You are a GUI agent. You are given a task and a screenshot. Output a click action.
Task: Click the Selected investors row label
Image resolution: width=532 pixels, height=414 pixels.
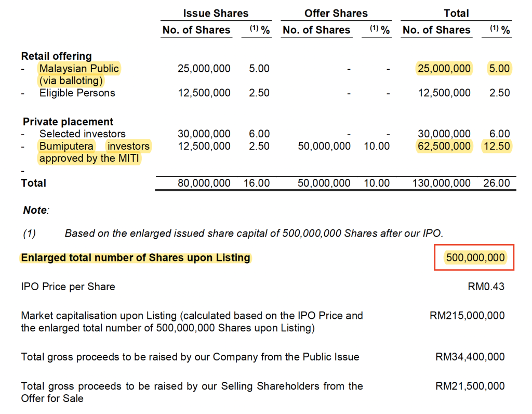(x=82, y=134)
